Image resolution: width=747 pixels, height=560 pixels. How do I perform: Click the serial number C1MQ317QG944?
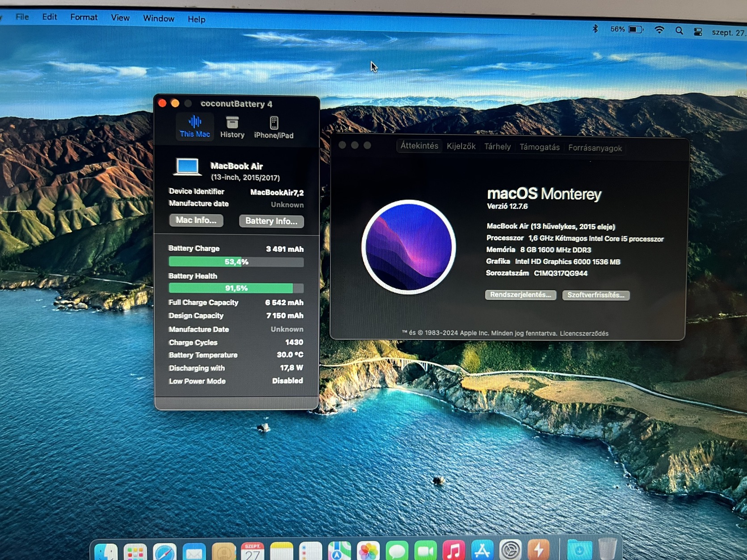tap(561, 273)
